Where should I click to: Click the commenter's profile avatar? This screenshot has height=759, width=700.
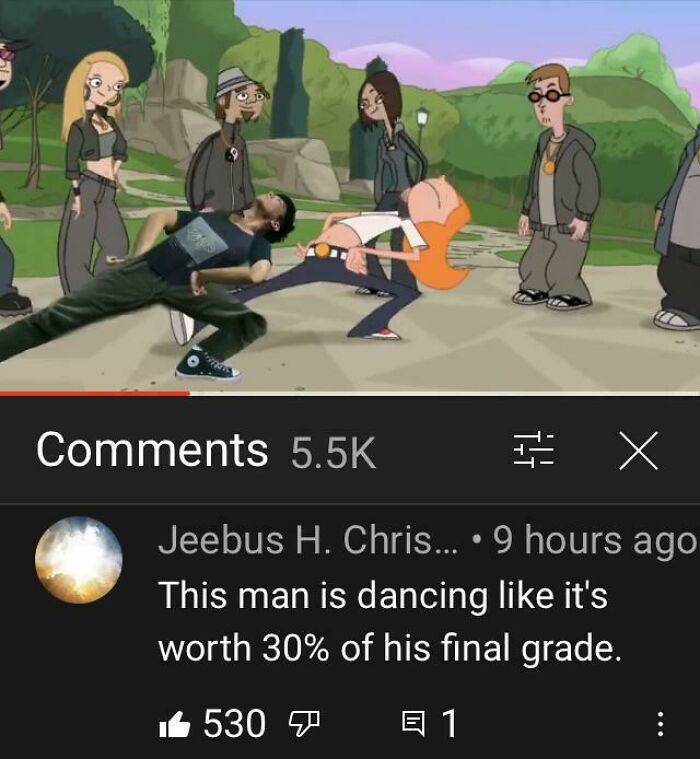pyautogui.click(x=78, y=560)
